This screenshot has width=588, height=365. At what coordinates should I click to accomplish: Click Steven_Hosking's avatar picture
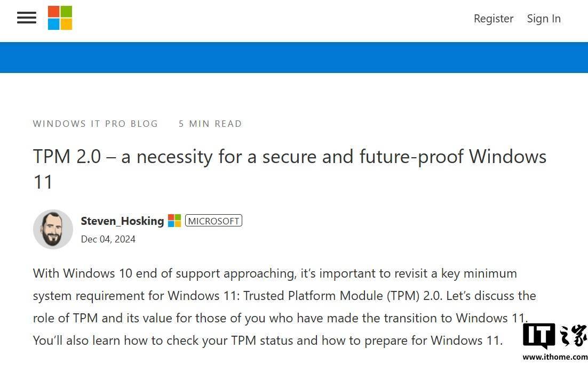(53, 229)
